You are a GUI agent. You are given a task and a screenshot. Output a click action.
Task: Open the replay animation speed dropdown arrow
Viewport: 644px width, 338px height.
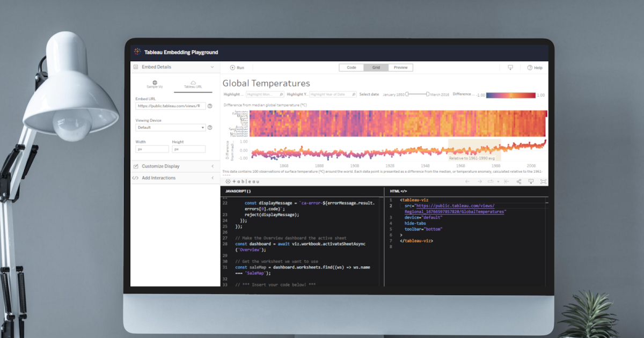click(x=498, y=181)
